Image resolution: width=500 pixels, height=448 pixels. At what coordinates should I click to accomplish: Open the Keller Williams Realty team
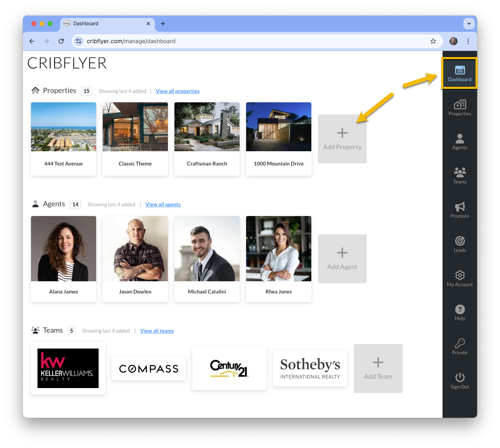[x=68, y=369]
